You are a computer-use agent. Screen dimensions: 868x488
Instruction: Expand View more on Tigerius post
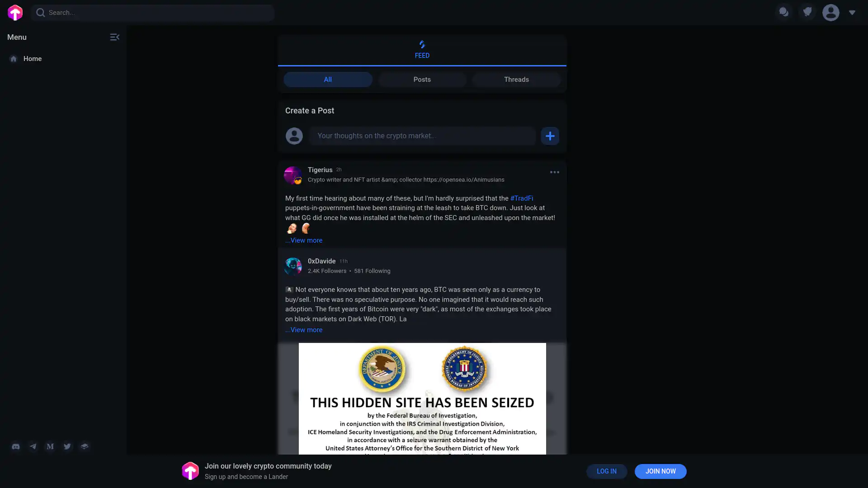(x=304, y=240)
